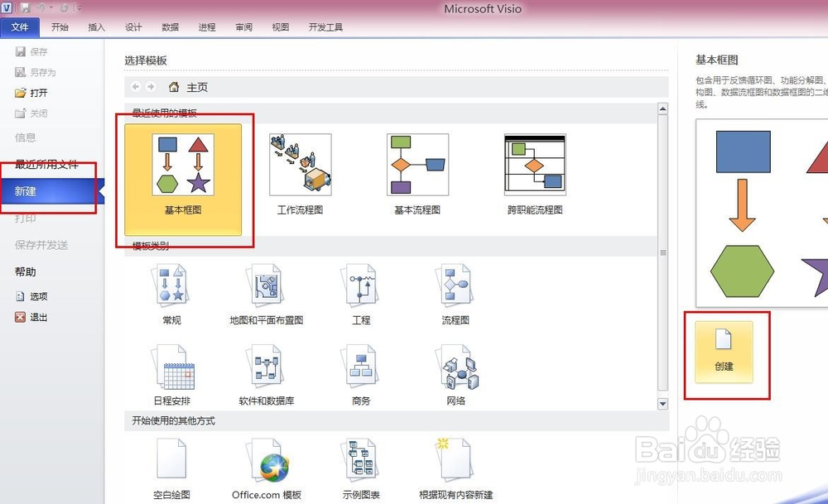Click the Redo icon in quick access toolbar
This screenshot has width=828, height=504.
click(64, 8)
